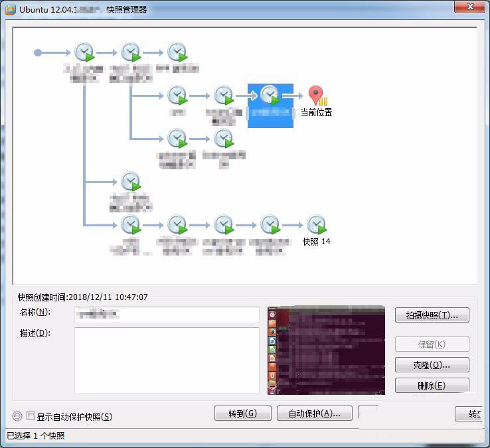Click into the 描述(D) description box

pyautogui.click(x=166, y=360)
